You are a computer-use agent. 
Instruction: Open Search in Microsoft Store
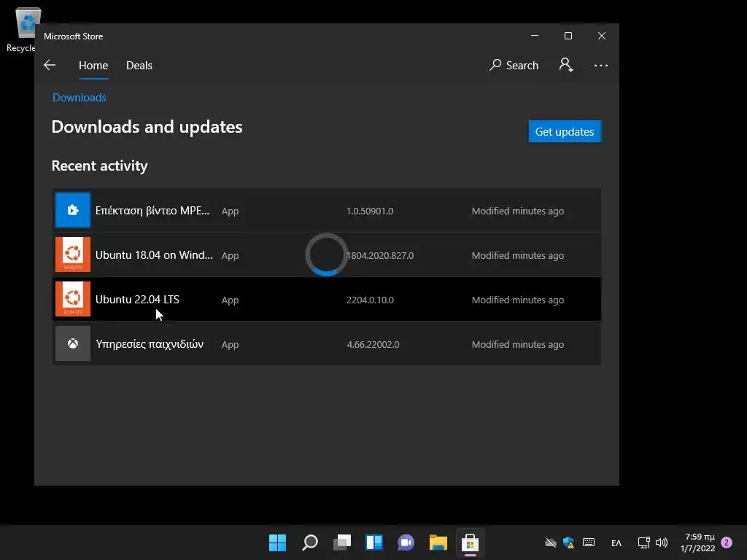point(514,65)
